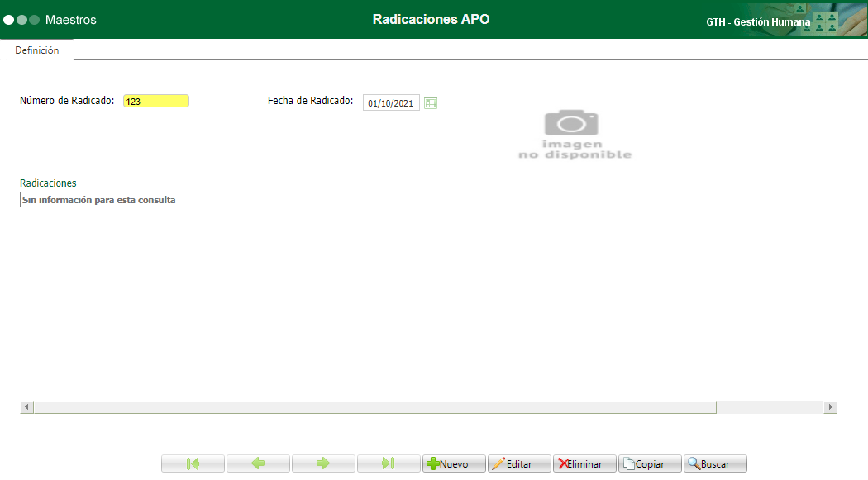The height and width of the screenshot is (480, 868).
Task: Click the red X icon on Eliminar
Action: (562, 463)
